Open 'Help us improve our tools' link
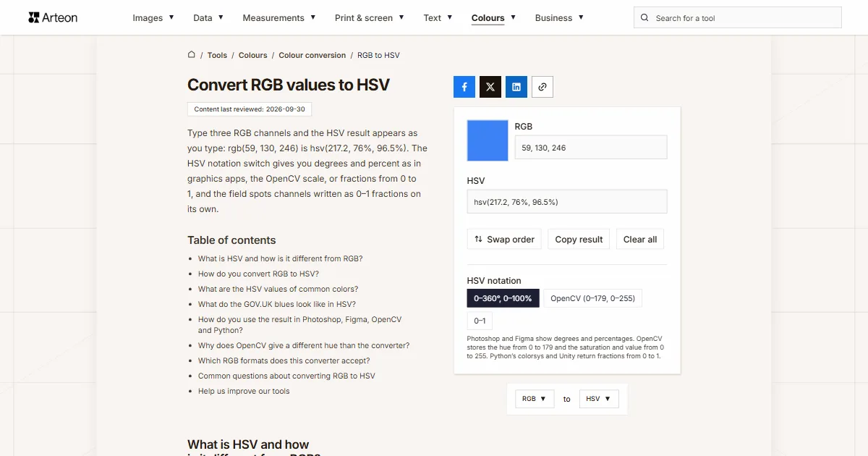This screenshot has width=868, height=456. pos(244,391)
